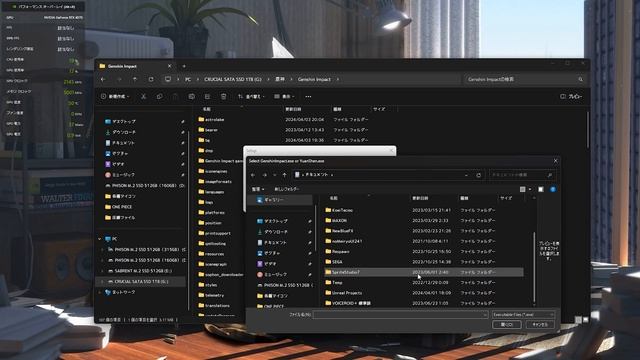Toggle the preview pane in file dialog
This screenshot has width=640, height=360.
(541, 189)
